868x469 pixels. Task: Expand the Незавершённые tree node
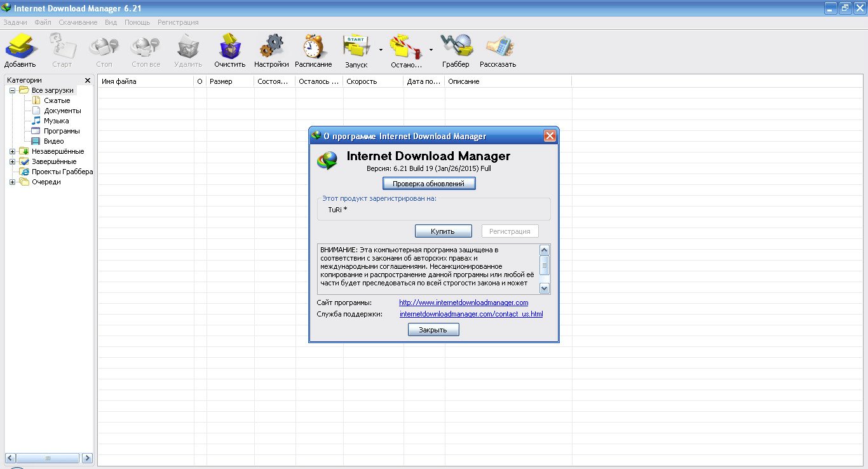(x=12, y=151)
